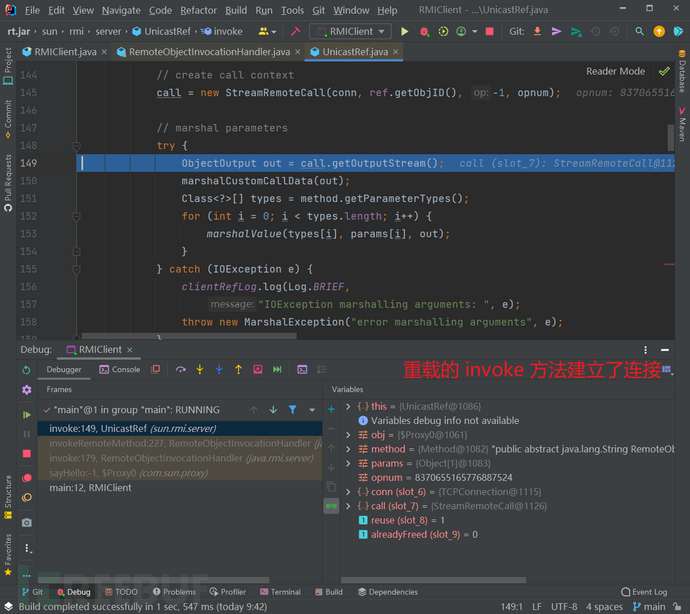The image size is (690, 614).
Task: Open the Navigate menu
Action: tap(121, 10)
